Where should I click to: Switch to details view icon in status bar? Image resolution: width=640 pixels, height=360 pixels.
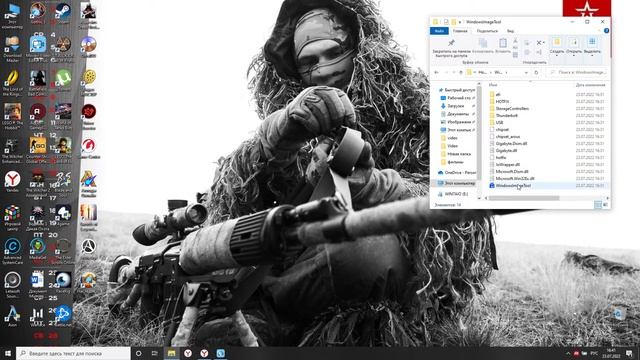(x=598, y=204)
